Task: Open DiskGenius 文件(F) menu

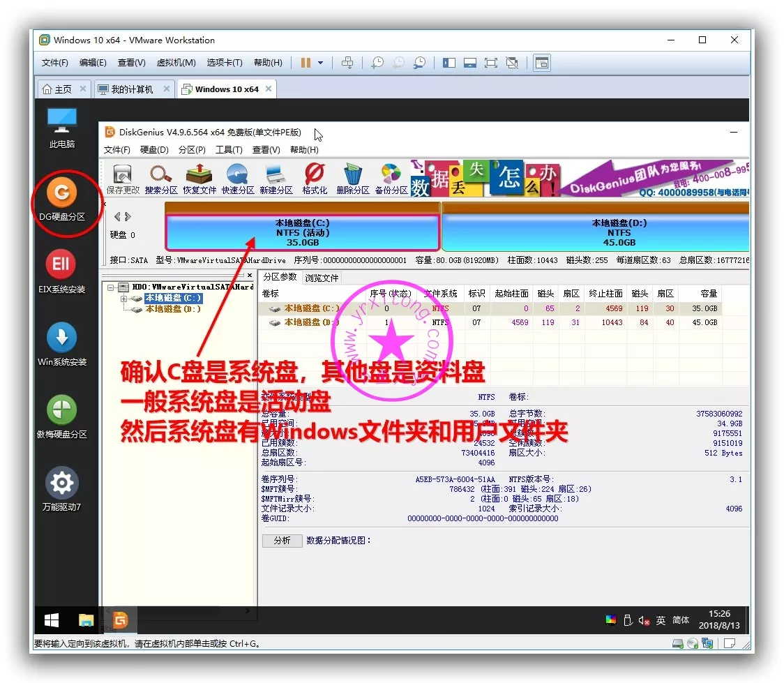Action: [116, 150]
